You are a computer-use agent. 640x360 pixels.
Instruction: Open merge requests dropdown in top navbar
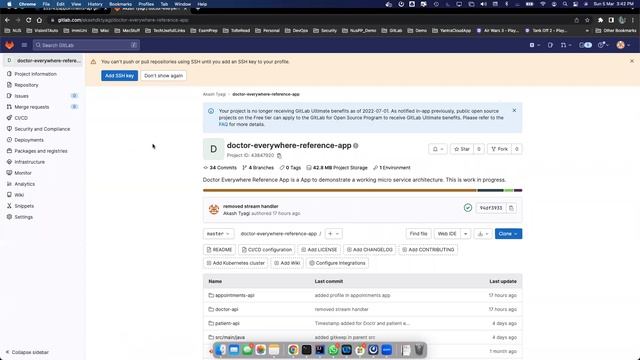(566, 45)
